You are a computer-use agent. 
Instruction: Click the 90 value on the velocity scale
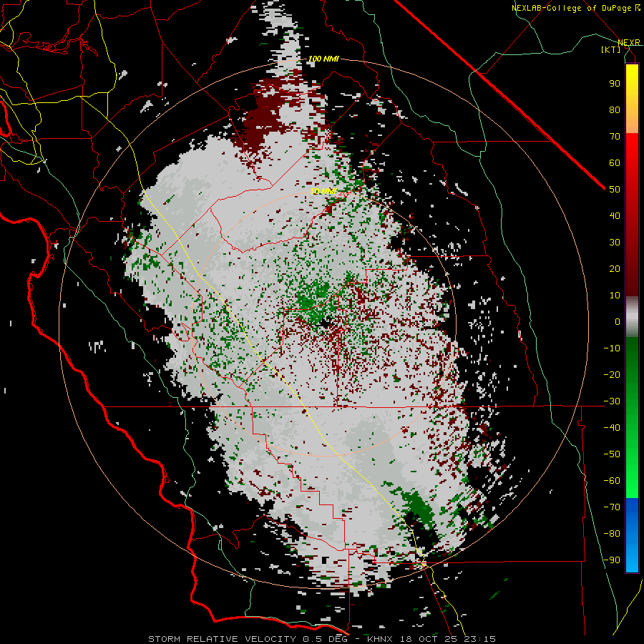click(x=615, y=84)
